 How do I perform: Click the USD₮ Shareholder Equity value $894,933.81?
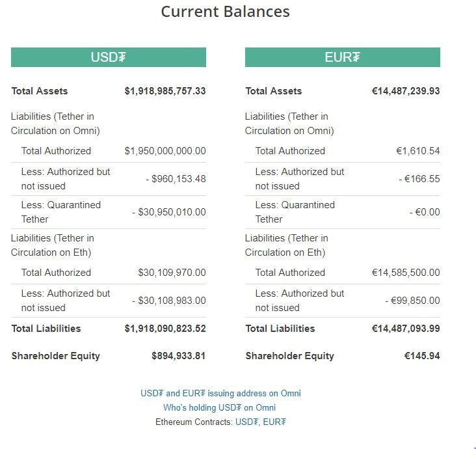pyautogui.click(x=178, y=356)
